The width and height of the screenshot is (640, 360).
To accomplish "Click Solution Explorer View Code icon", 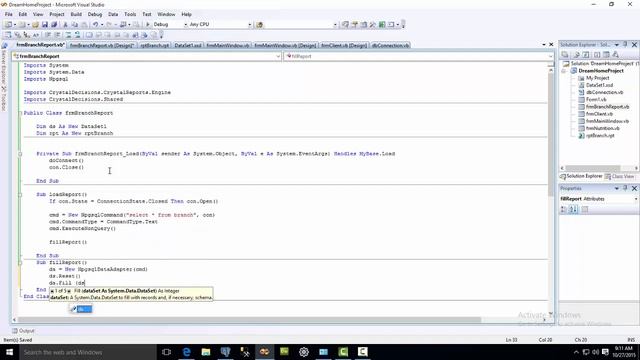I will coord(596,54).
